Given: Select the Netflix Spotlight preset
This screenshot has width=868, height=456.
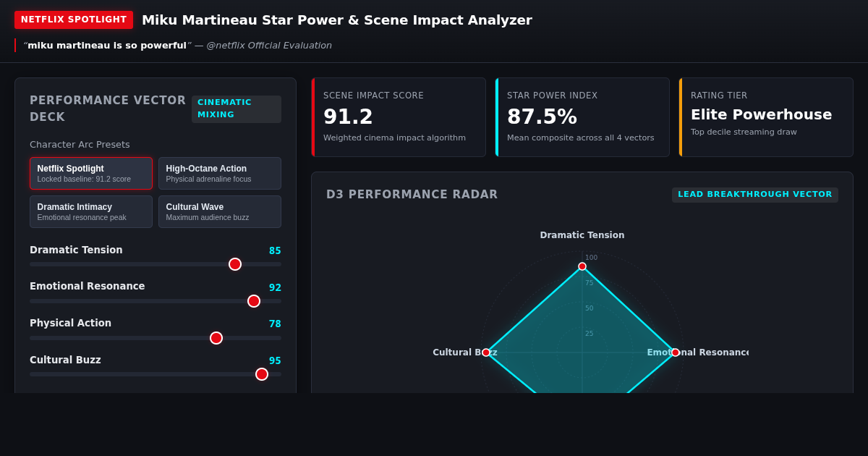Looking at the screenshot, I should [91, 174].
